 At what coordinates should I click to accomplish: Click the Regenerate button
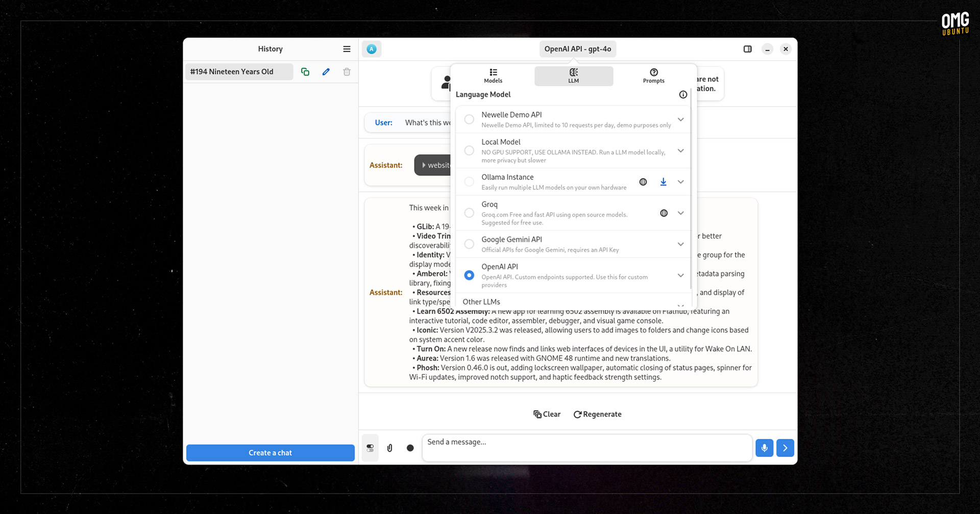(597, 415)
